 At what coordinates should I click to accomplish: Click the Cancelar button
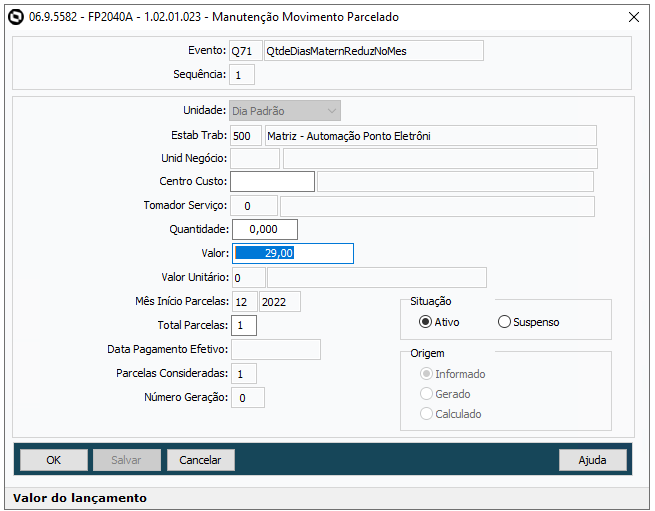201,460
